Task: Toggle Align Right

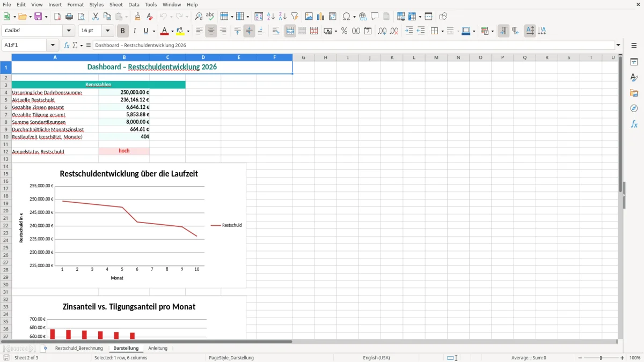Action: tap(223, 31)
